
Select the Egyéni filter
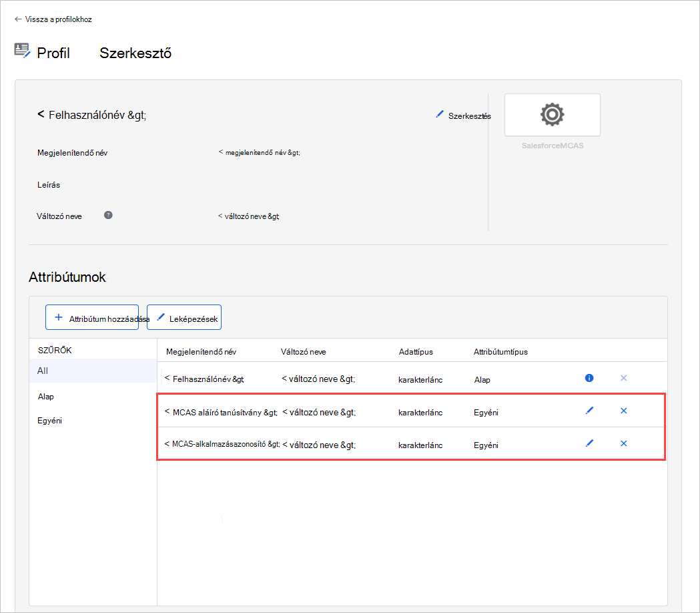coord(49,421)
